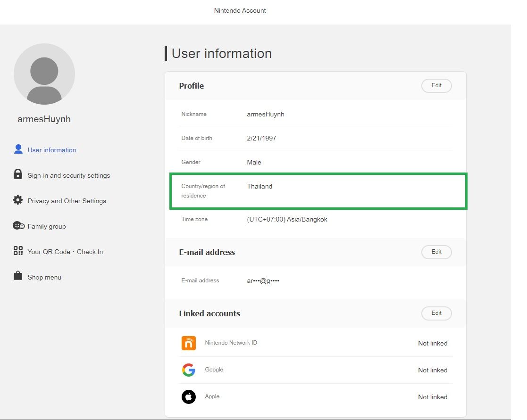Click the Family group smiley faces icon
The height and width of the screenshot is (420, 527).
[18, 225]
